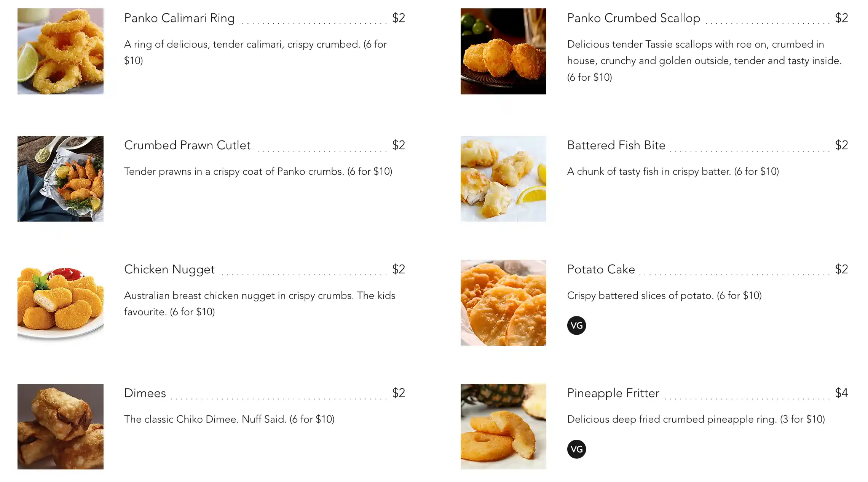Click the Chiko Dimee description text

point(229,419)
